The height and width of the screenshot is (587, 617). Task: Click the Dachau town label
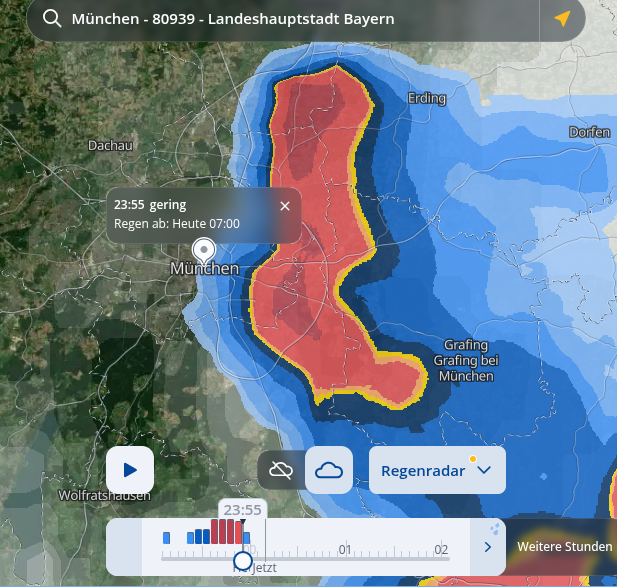(x=110, y=145)
